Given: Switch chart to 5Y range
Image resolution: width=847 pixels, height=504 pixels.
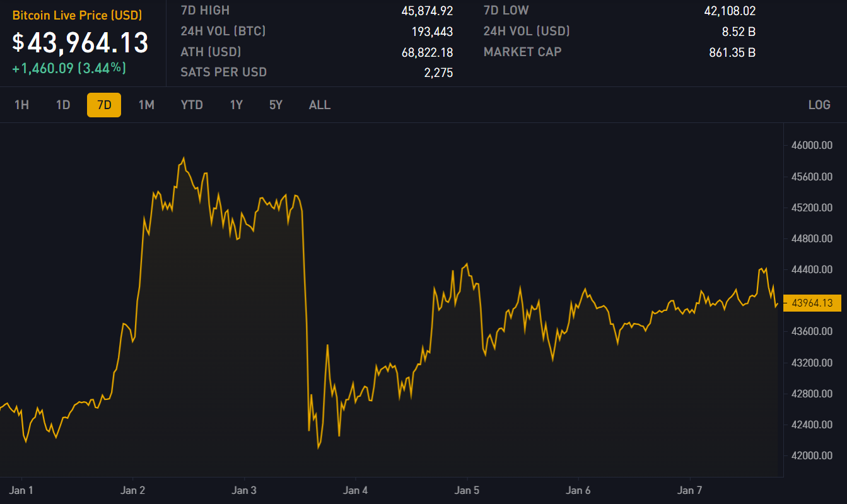Looking at the screenshot, I should tap(276, 105).
